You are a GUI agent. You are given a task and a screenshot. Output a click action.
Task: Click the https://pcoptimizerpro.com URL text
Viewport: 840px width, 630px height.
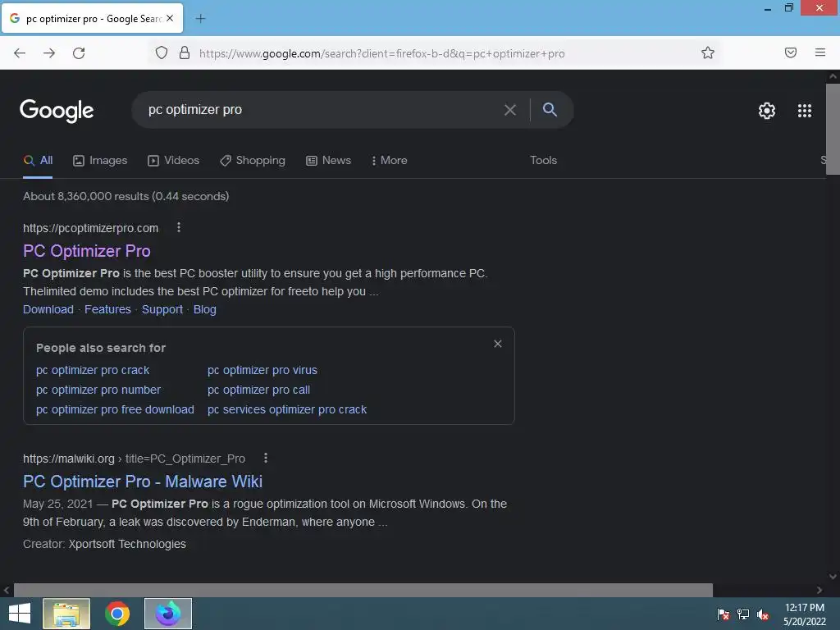point(90,228)
